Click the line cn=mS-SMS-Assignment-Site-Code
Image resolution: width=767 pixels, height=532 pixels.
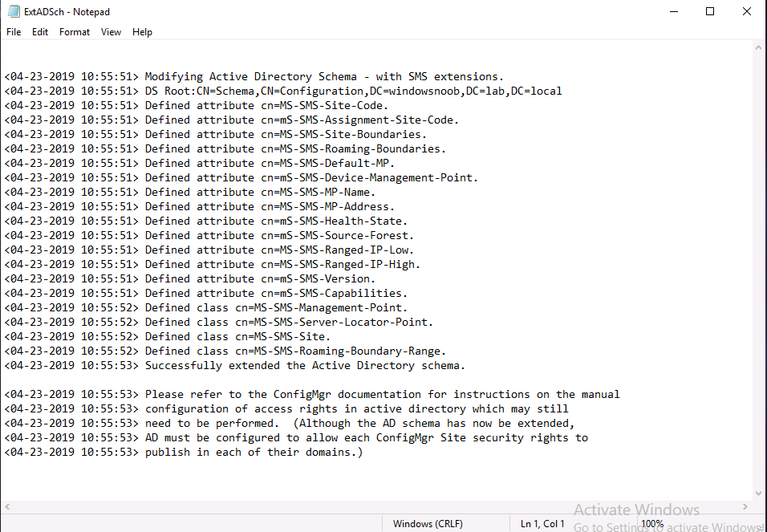pos(232,120)
